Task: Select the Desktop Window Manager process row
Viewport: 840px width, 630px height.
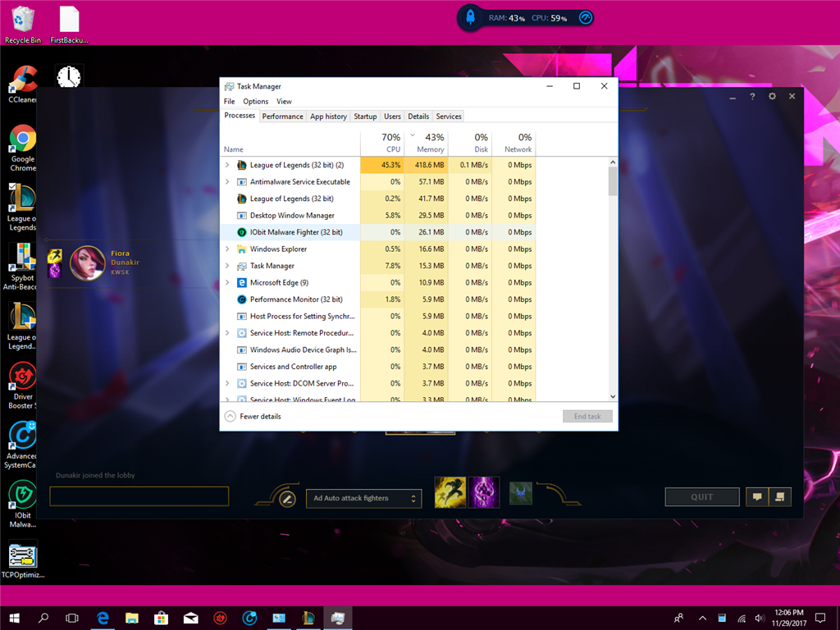Action: [x=378, y=216]
